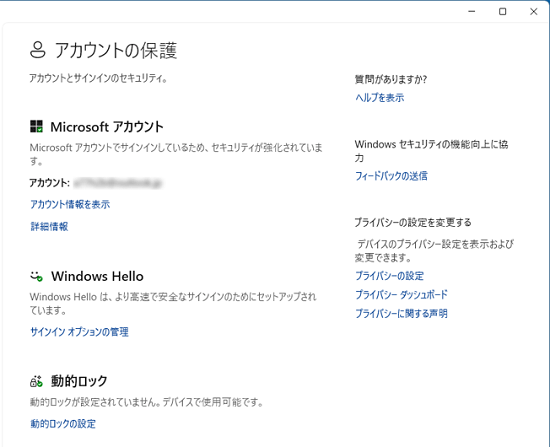Click 動的ロックが設定されていません description text
The height and width of the screenshot is (447, 550).
(146, 402)
